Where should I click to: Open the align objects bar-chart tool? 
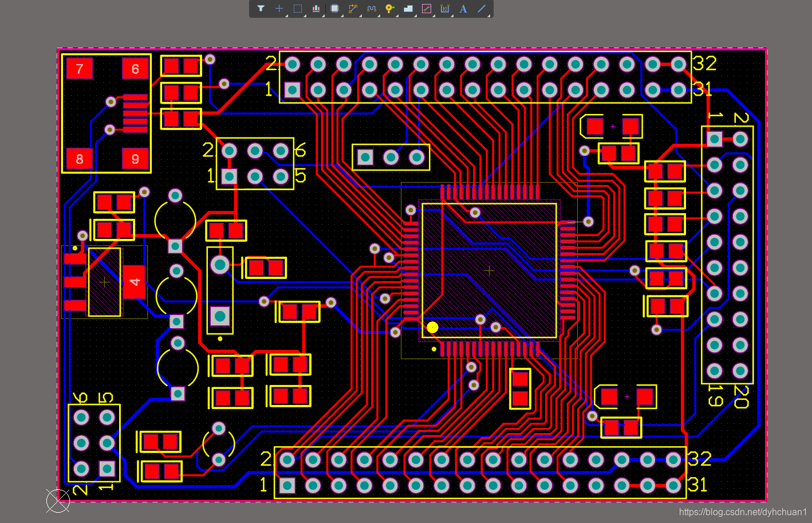click(316, 9)
